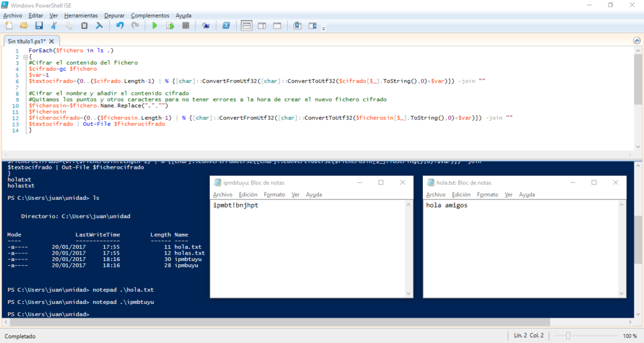The height and width of the screenshot is (343, 644).
Task: Click the Save script icon
Action: click(x=39, y=25)
